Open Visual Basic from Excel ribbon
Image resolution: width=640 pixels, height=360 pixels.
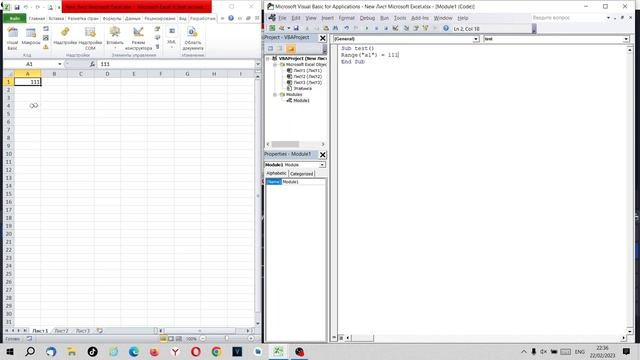[x=12, y=39]
